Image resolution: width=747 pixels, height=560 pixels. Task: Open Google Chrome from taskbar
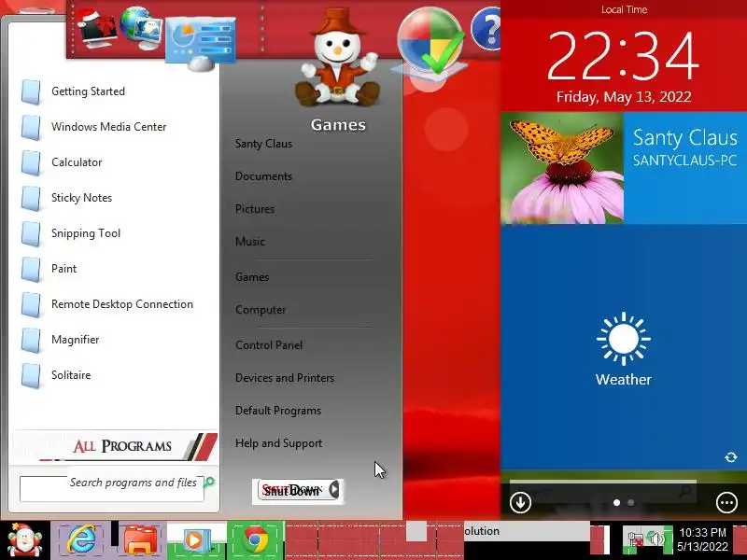pos(255,540)
